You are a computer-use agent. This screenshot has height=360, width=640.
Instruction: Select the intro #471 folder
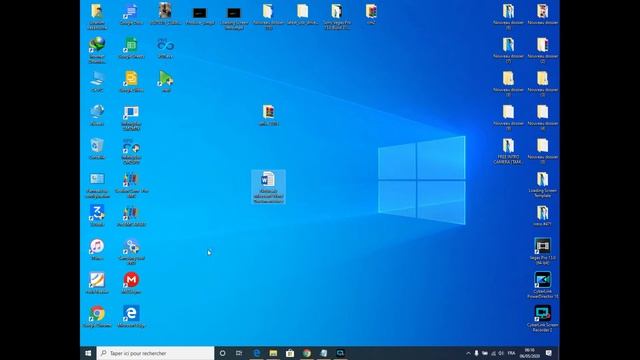tap(542, 216)
